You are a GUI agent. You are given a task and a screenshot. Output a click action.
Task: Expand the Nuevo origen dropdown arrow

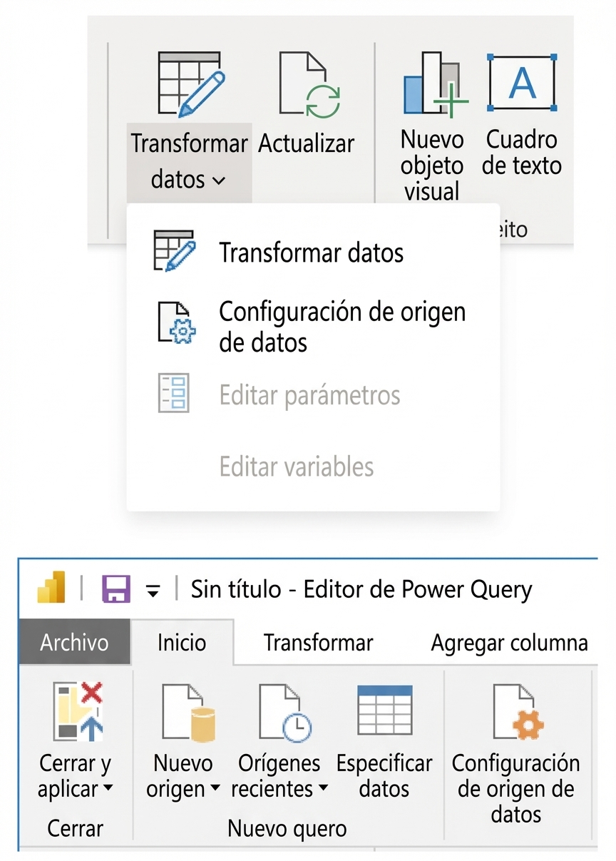point(215,789)
